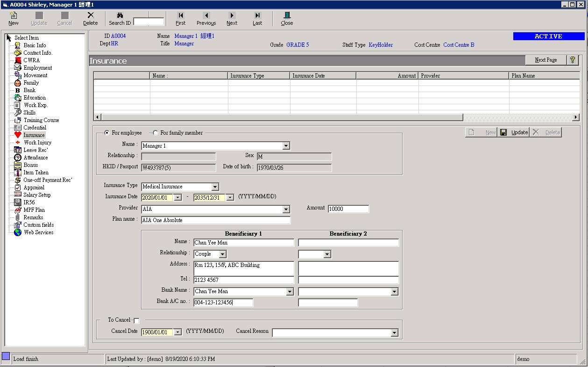The width and height of the screenshot is (588, 367).
Task: Click the Insurance Type column header
Action: 259,76
